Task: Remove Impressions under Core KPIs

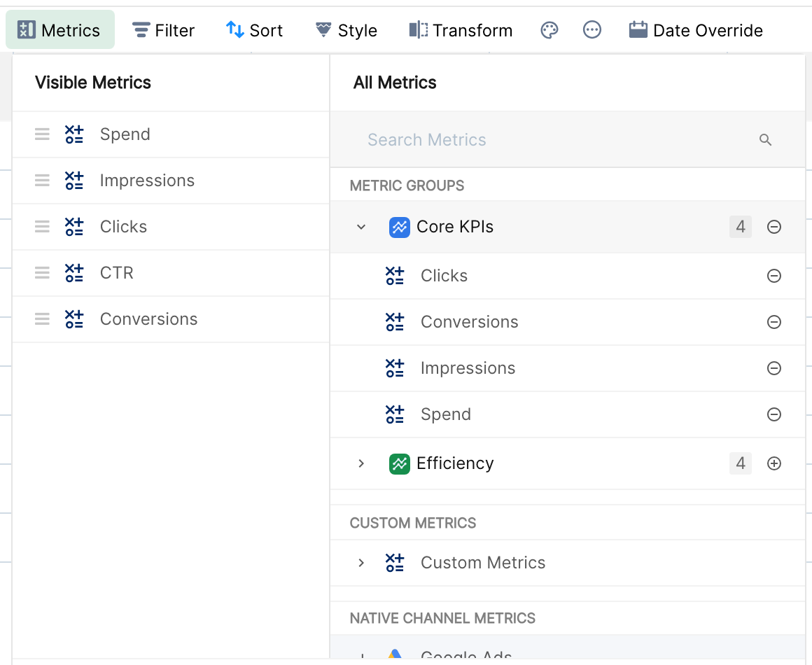Action: pos(774,368)
